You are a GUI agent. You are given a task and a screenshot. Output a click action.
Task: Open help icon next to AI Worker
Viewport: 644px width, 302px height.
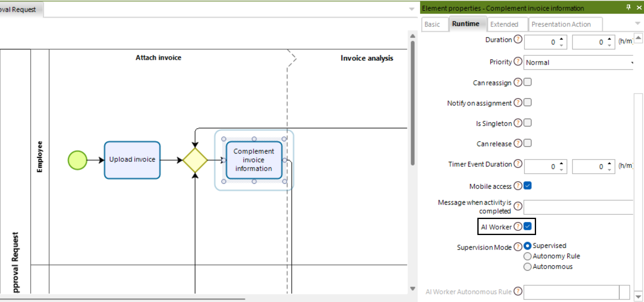(x=518, y=226)
